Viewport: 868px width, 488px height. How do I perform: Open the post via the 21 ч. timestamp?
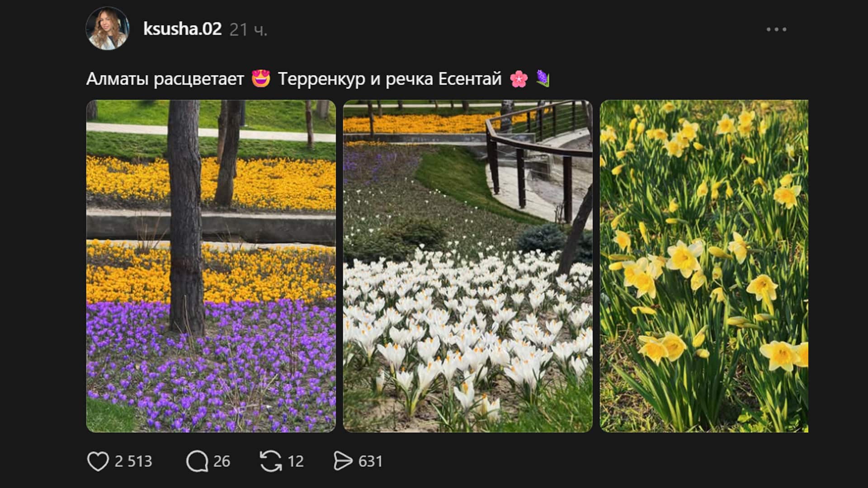coord(248,30)
